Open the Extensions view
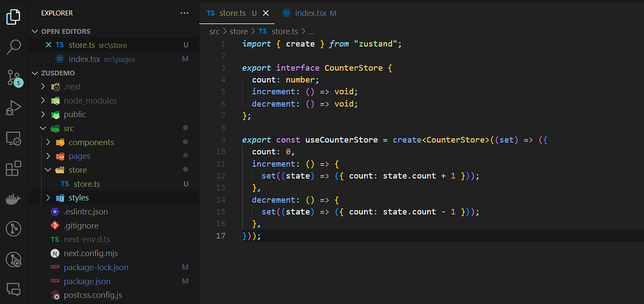644x304 pixels. [13, 168]
